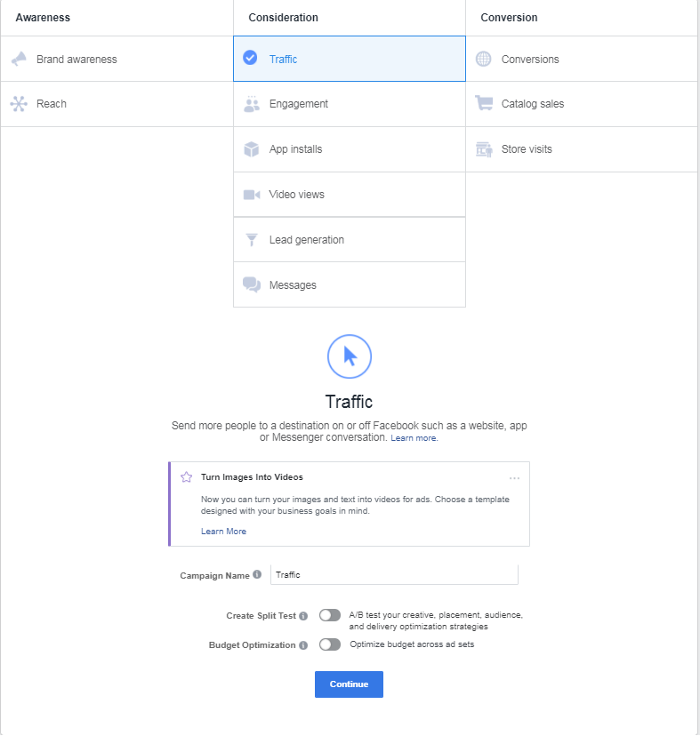The image size is (700, 736).
Task: Select the Catalog sales objective
Action: tap(582, 104)
